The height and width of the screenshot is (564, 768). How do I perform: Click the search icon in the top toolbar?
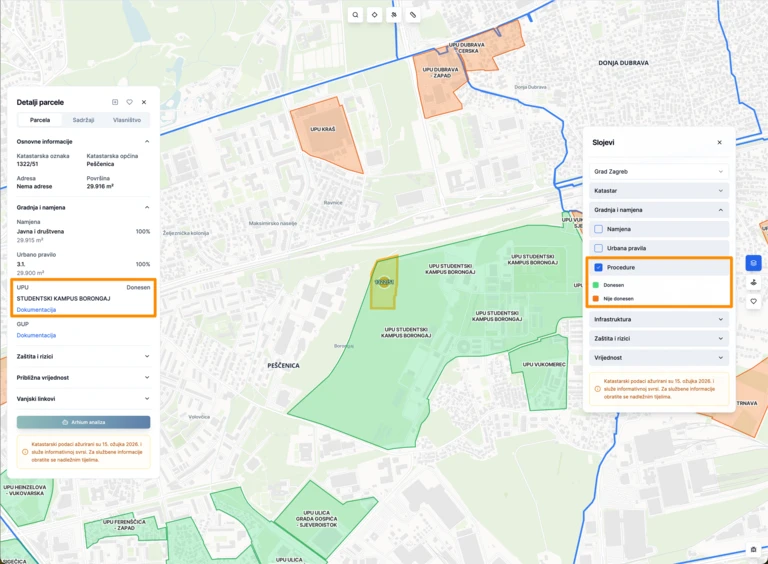(x=355, y=15)
